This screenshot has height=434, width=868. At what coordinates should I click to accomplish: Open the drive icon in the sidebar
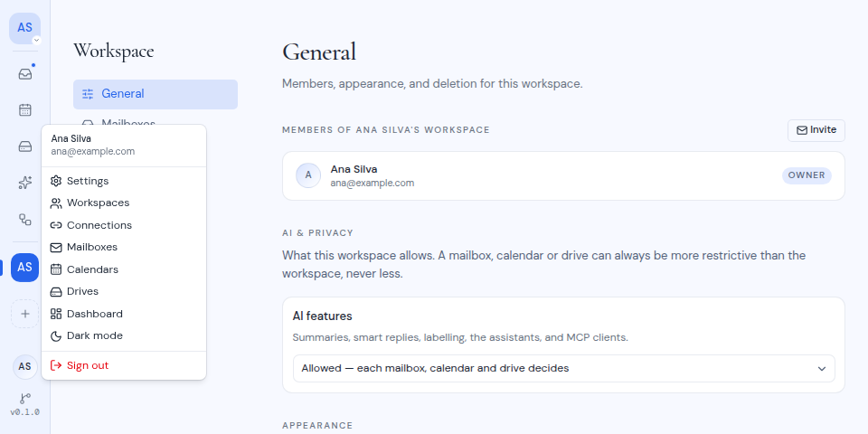click(25, 146)
